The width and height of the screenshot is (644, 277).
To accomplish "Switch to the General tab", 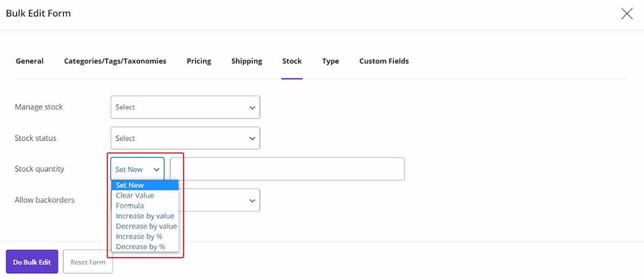I will pyautogui.click(x=30, y=61).
